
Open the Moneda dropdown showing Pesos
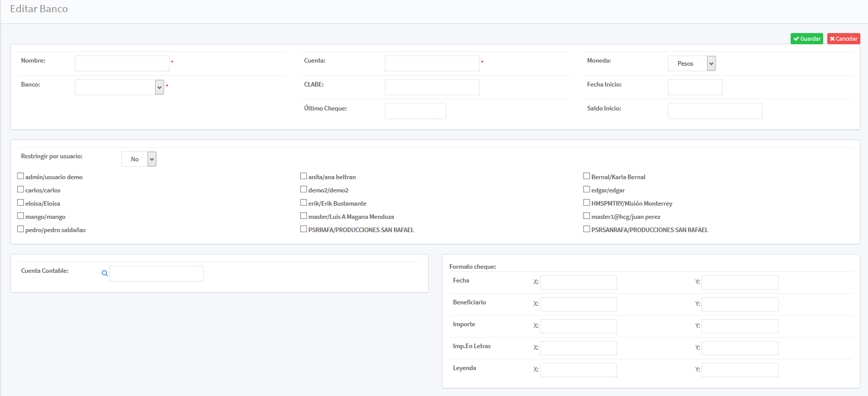[x=691, y=64]
